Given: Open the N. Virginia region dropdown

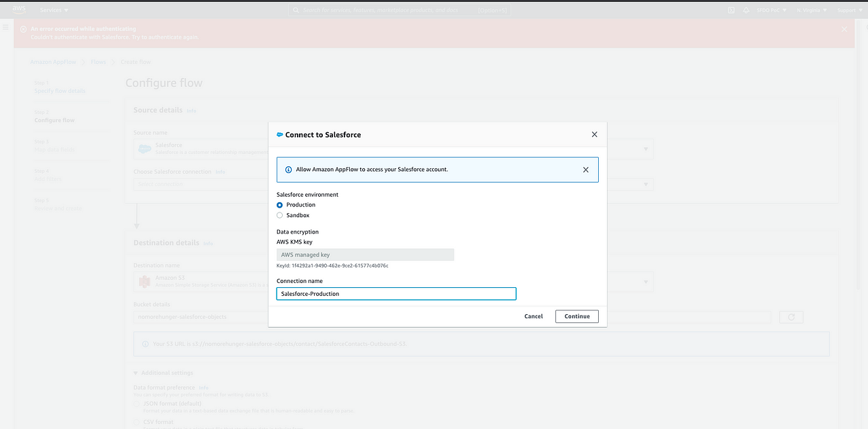Looking at the screenshot, I should click(x=811, y=10).
